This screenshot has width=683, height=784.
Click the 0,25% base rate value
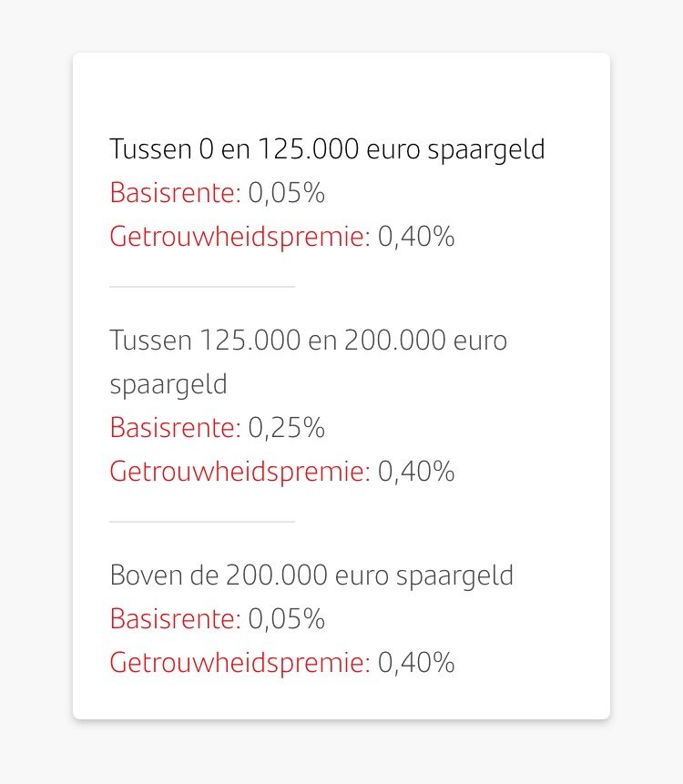[x=287, y=428]
